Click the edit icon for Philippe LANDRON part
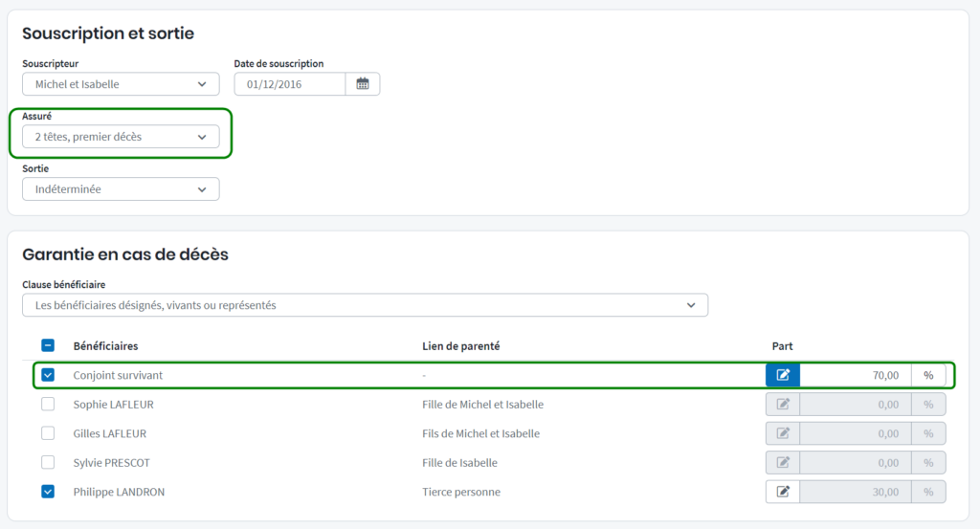980x529 pixels. click(x=783, y=492)
